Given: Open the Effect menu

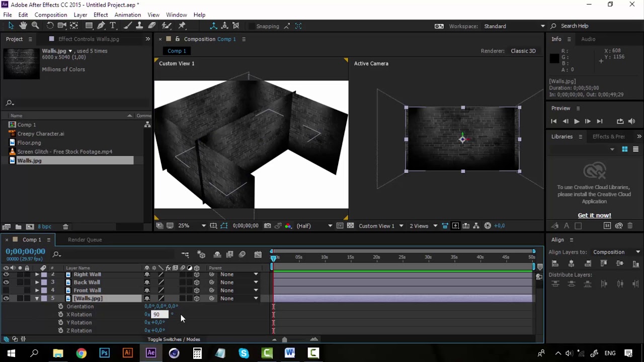Looking at the screenshot, I should (x=101, y=15).
